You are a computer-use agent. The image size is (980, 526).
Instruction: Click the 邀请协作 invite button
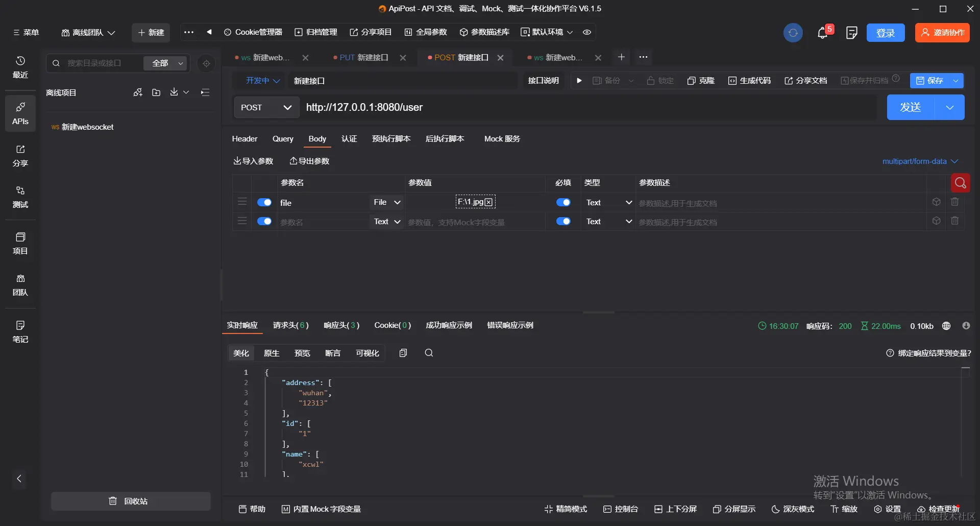point(942,33)
